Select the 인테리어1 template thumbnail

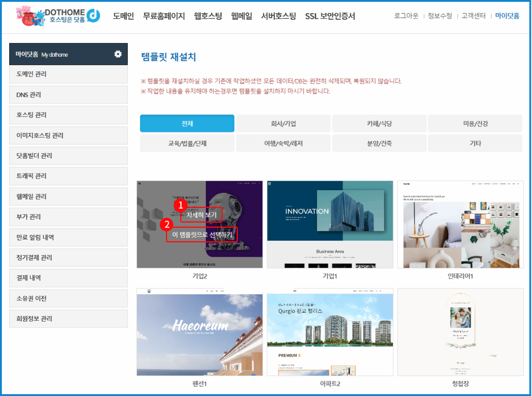(x=460, y=224)
